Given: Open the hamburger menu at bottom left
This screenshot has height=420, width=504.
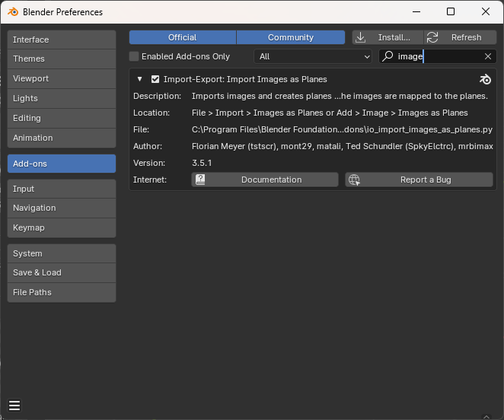Looking at the screenshot, I should click(x=14, y=406).
